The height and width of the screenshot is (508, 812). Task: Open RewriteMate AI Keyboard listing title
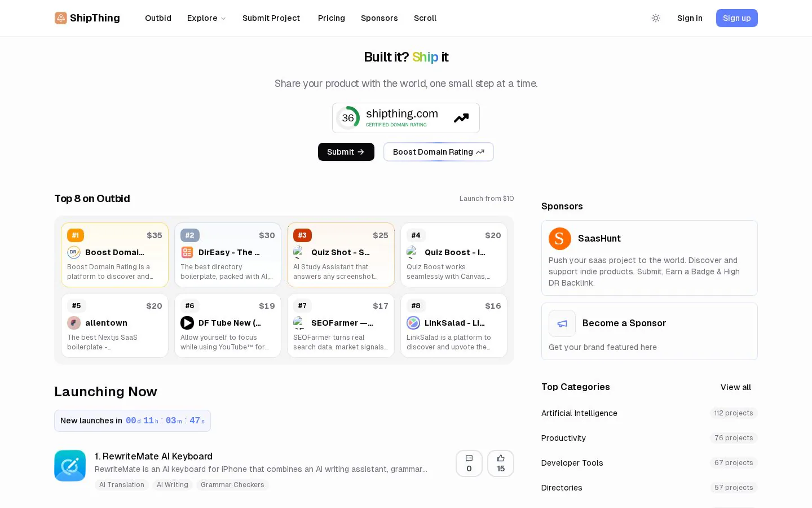click(153, 456)
